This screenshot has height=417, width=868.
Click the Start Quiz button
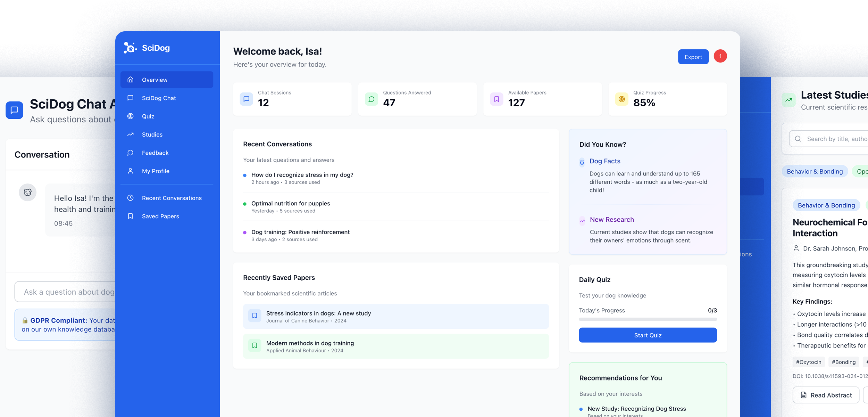click(648, 335)
